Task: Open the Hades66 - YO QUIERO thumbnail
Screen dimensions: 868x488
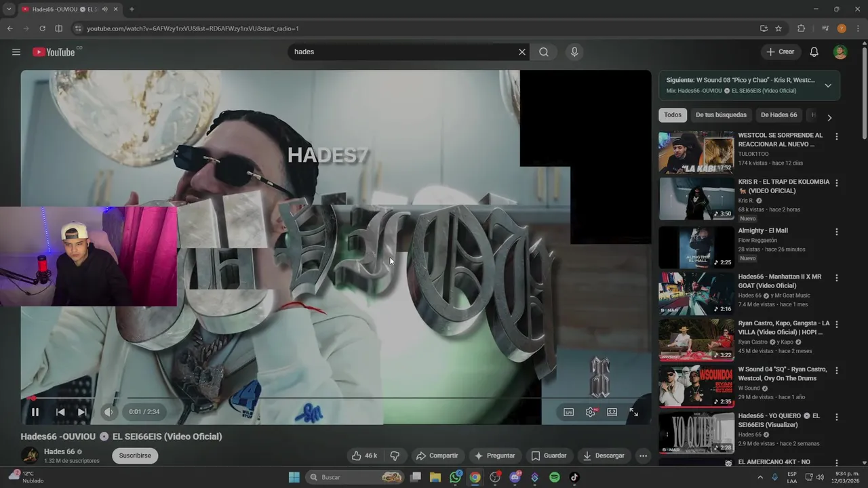Action: coord(696,433)
